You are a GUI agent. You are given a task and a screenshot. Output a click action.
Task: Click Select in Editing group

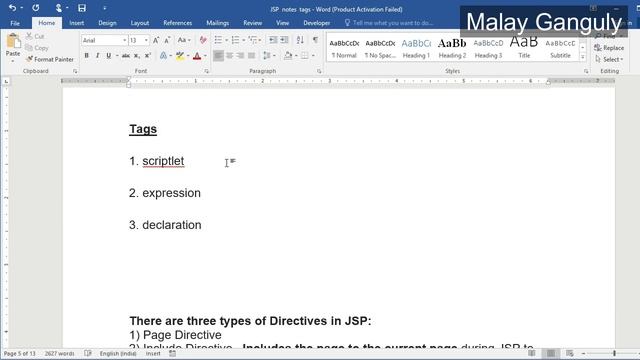[x=609, y=59]
